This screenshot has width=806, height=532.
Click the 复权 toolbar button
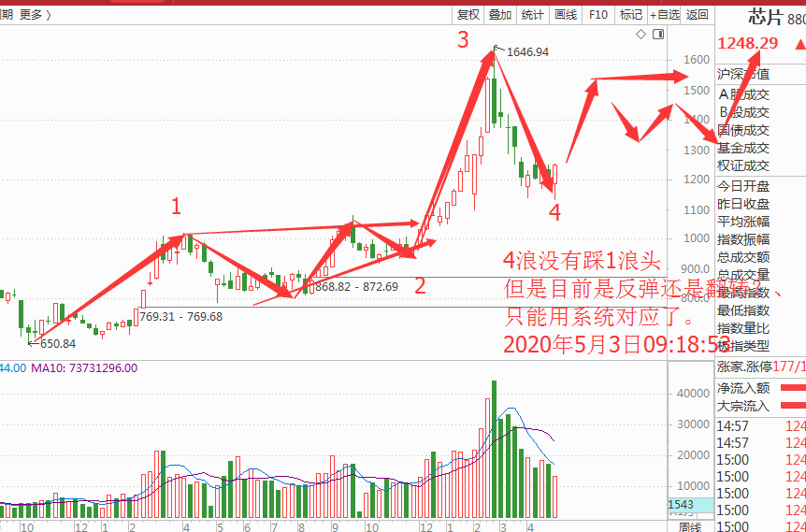[x=468, y=15]
